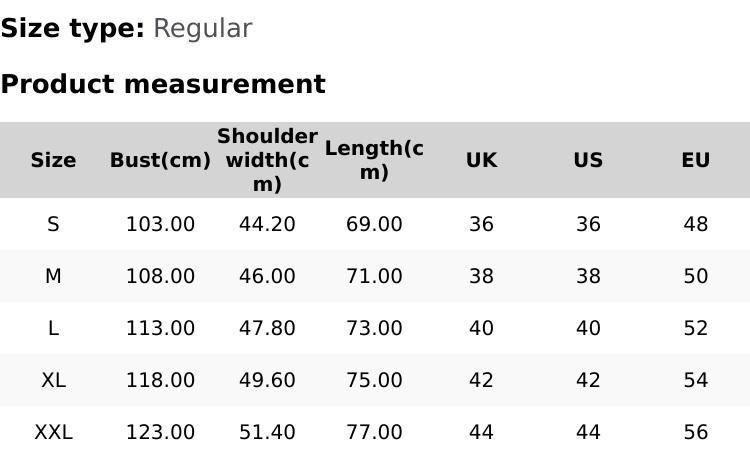Select the Length(cm) column header
Viewport: 750px width, 458px height.
374,160
